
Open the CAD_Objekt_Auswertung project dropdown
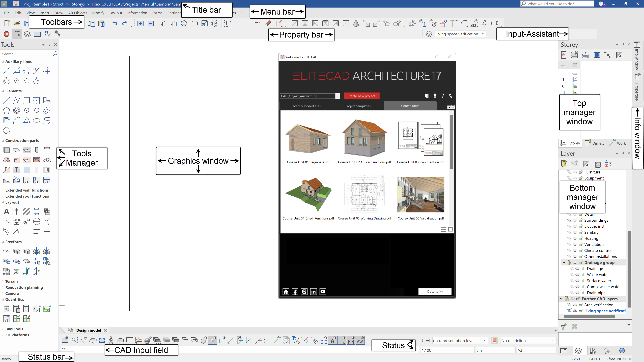tap(338, 96)
